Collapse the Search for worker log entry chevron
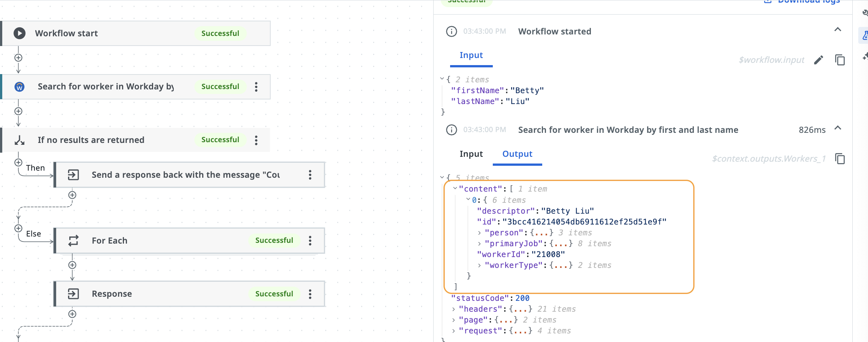The width and height of the screenshot is (868, 342). tap(838, 128)
